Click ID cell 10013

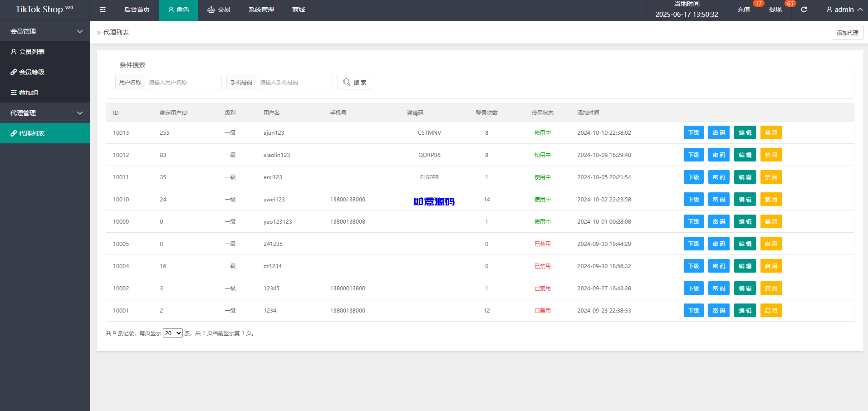121,132
